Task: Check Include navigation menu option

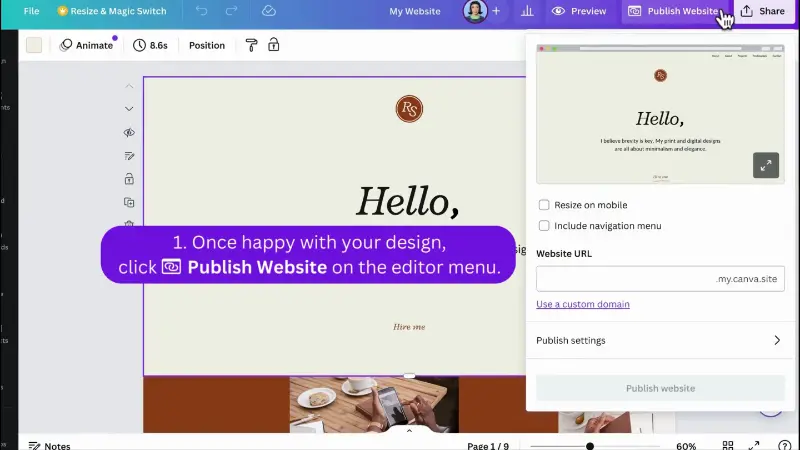Action: tap(544, 226)
